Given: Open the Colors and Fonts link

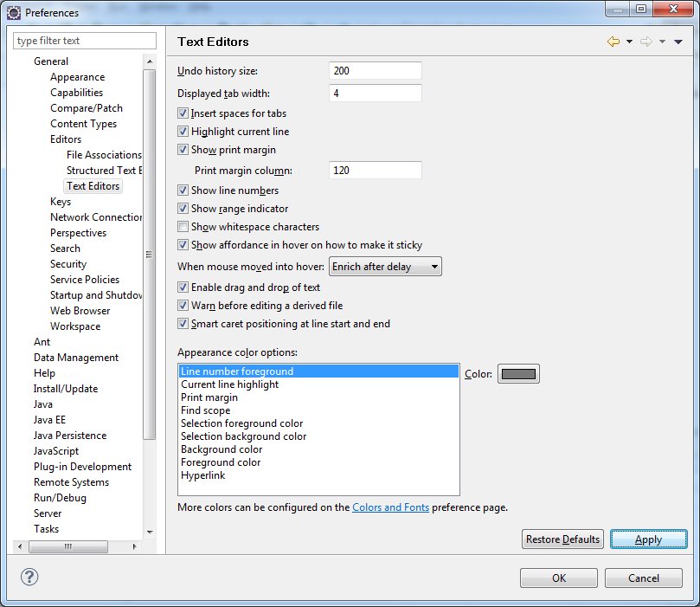Looking at the screenshot, I should 390,507.
